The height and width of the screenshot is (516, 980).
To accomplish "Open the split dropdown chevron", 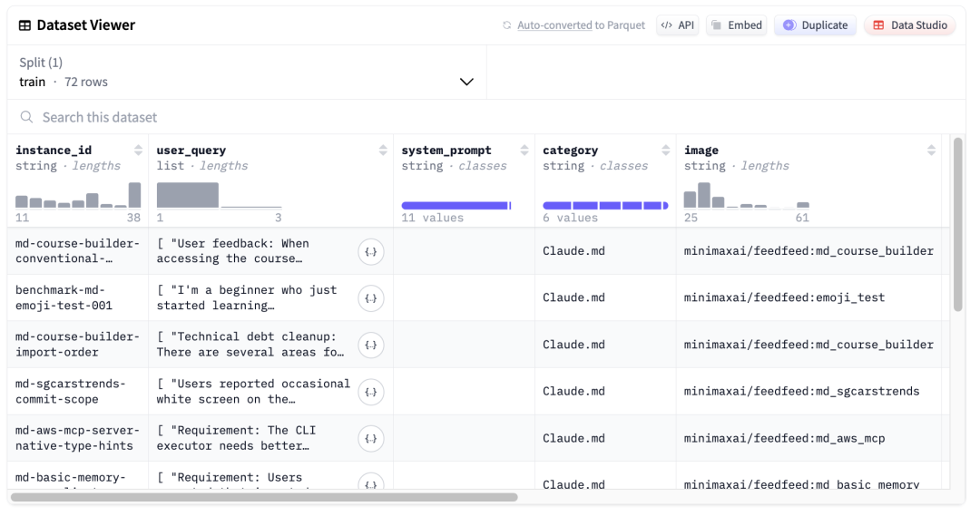I will tap(466, 82).
